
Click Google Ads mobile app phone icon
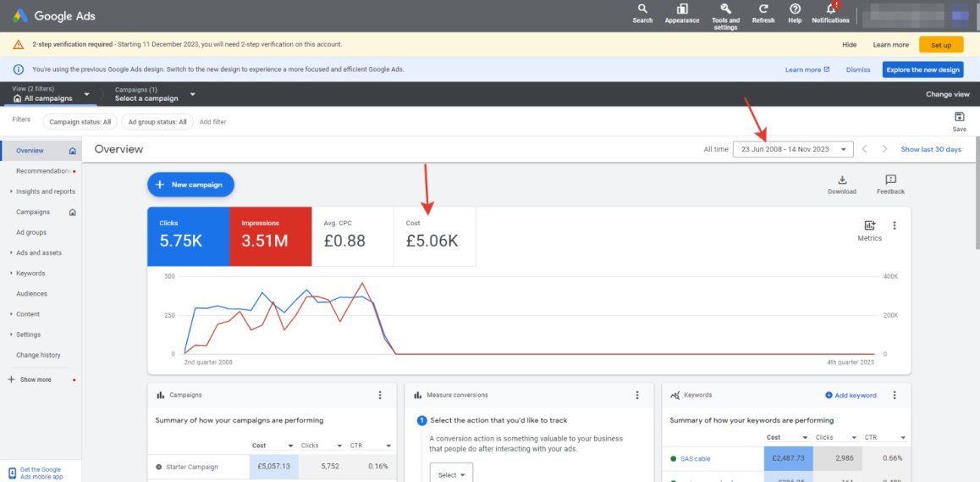tap(12, 474)
